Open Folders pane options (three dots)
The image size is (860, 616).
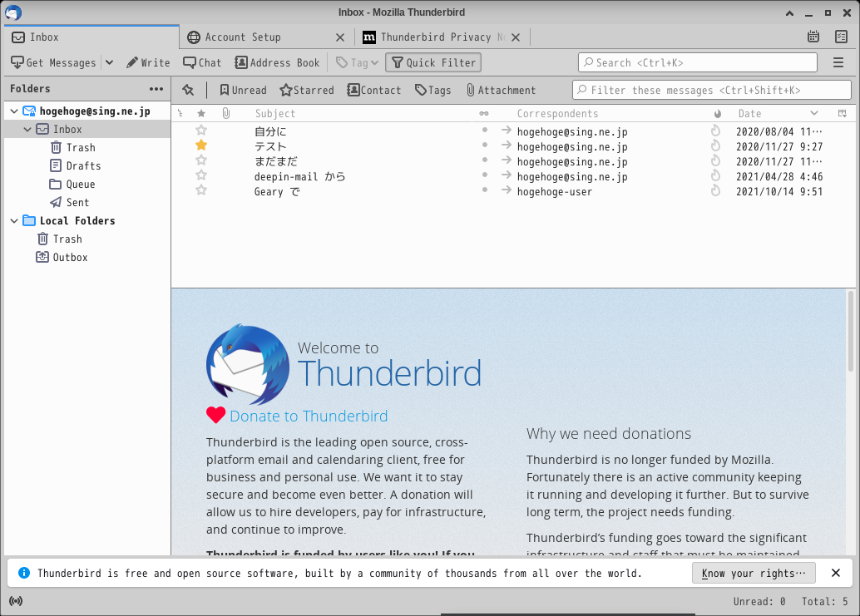coord(156,89)
